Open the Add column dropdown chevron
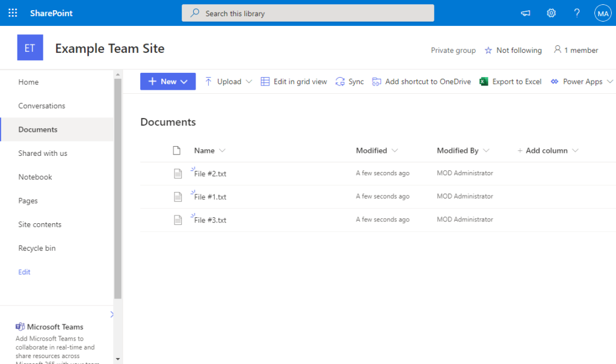616x364 pixels. coord(575,150)
